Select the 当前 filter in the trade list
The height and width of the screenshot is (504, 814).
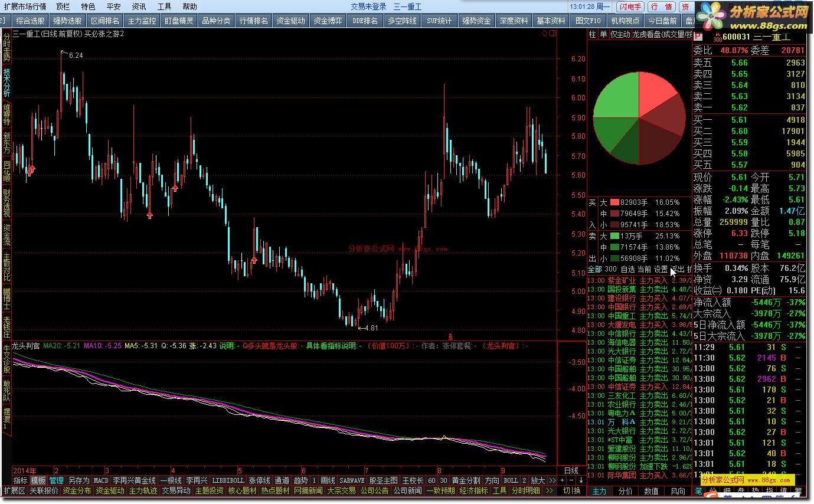(644, 269)
